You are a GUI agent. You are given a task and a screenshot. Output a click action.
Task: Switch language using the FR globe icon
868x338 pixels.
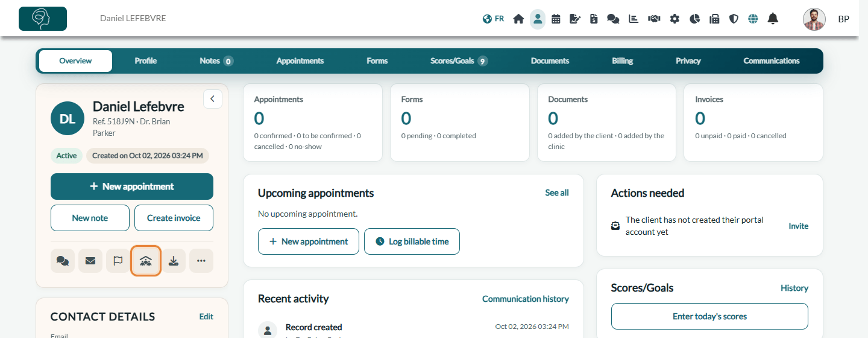(493, 19)
